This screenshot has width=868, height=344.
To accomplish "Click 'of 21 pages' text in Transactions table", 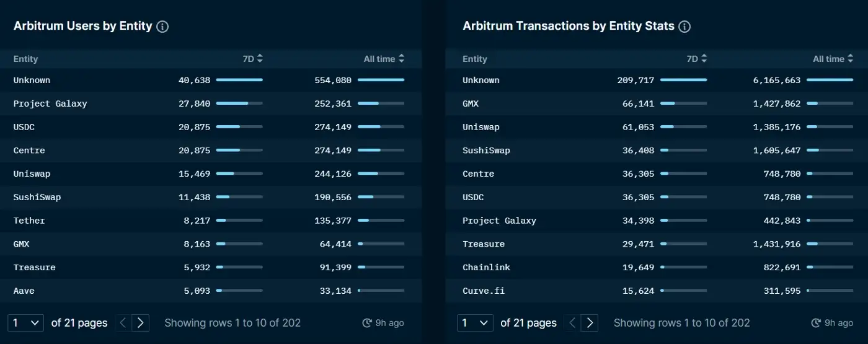I will pos(529,323).
